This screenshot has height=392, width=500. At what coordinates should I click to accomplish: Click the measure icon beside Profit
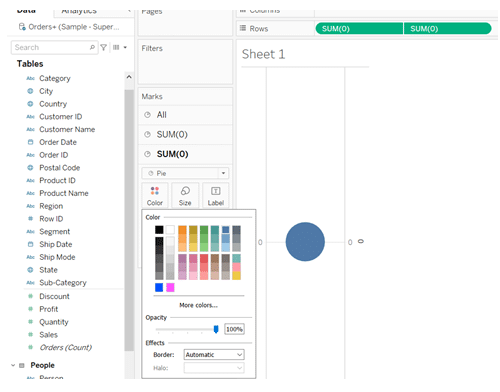[30, 309]
